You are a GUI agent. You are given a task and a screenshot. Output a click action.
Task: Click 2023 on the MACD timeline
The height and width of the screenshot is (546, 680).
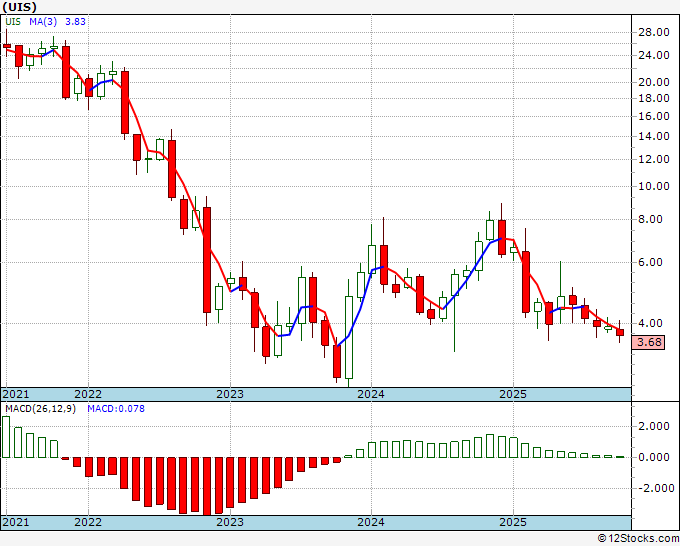coord(230,522)
